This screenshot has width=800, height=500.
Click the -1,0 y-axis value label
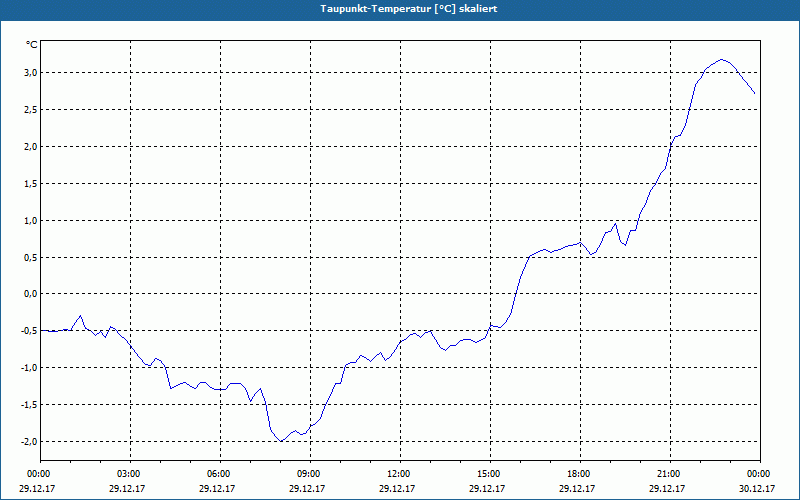pos(30,368)
